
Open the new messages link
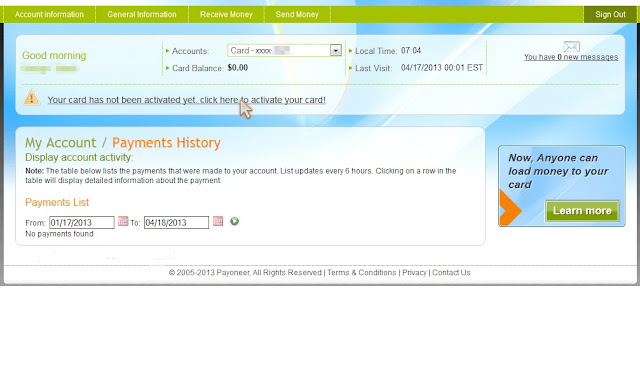pos(571,57)
